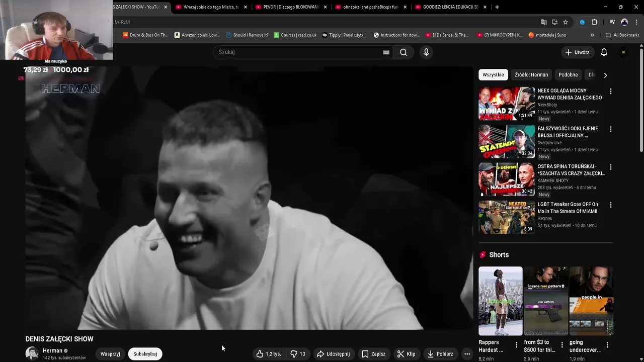Click the translate page icon
The width and height of the screenshot is (644, 362).
(544, 22)
